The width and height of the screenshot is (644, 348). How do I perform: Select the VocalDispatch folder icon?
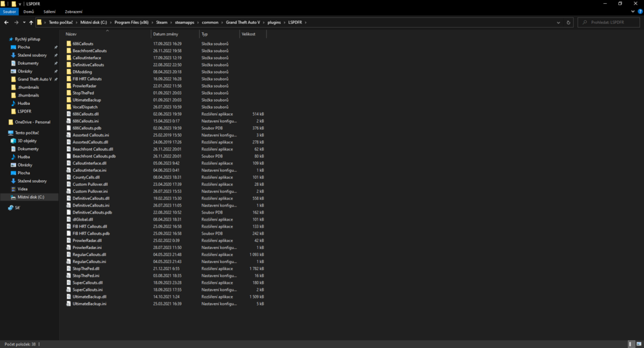coord(68,107)
